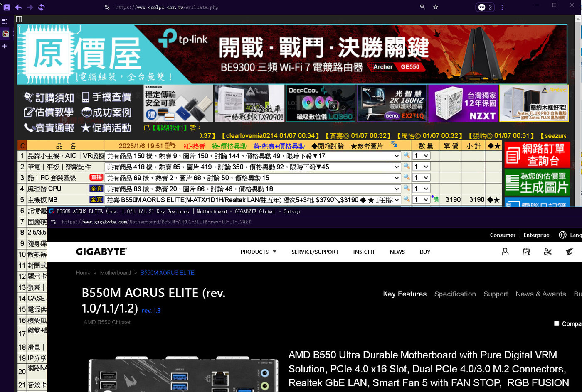Screen dimensions: 582x392
Task: Go back using the browser back arrow
Action: pyautogui.click(x=18, y=7)
